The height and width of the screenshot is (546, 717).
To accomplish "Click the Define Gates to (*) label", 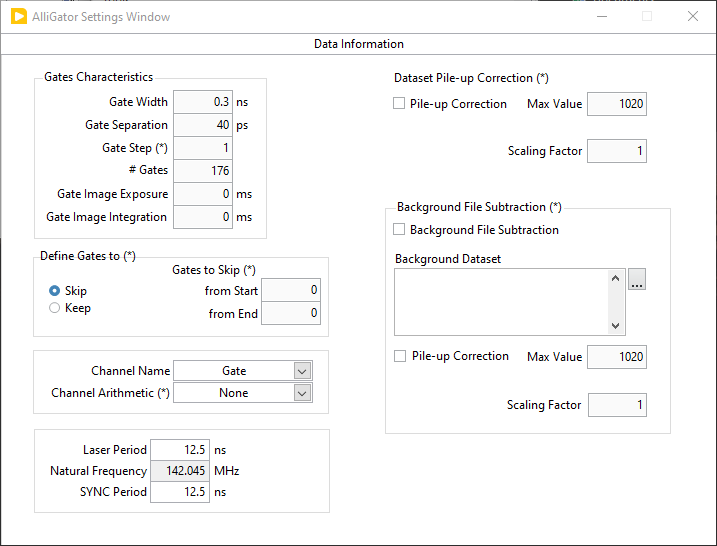I will 88,256.
